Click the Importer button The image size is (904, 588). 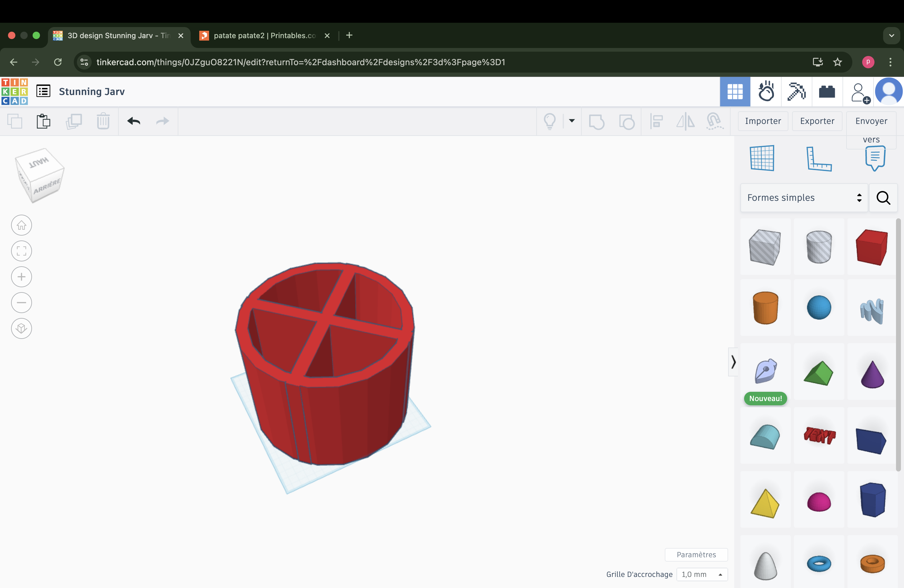763,121
